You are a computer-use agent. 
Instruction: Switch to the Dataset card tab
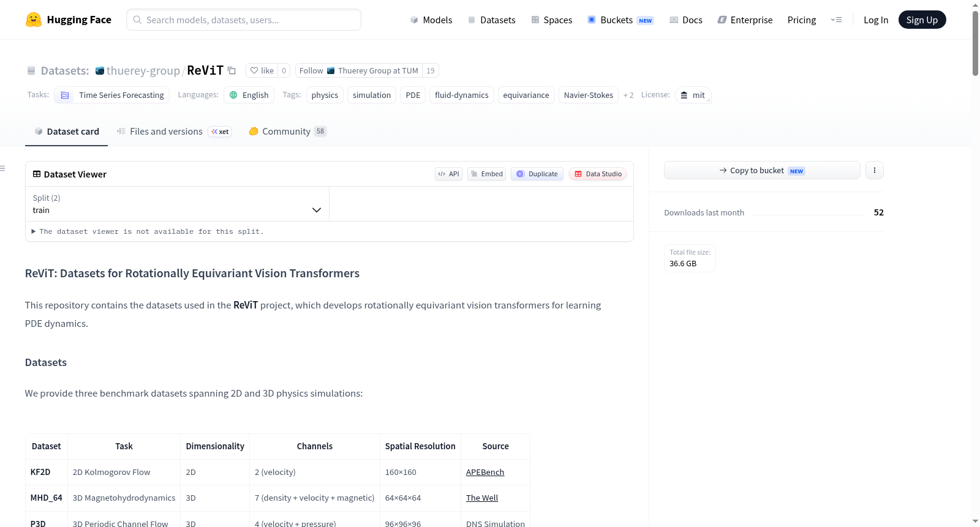[66, 131]
